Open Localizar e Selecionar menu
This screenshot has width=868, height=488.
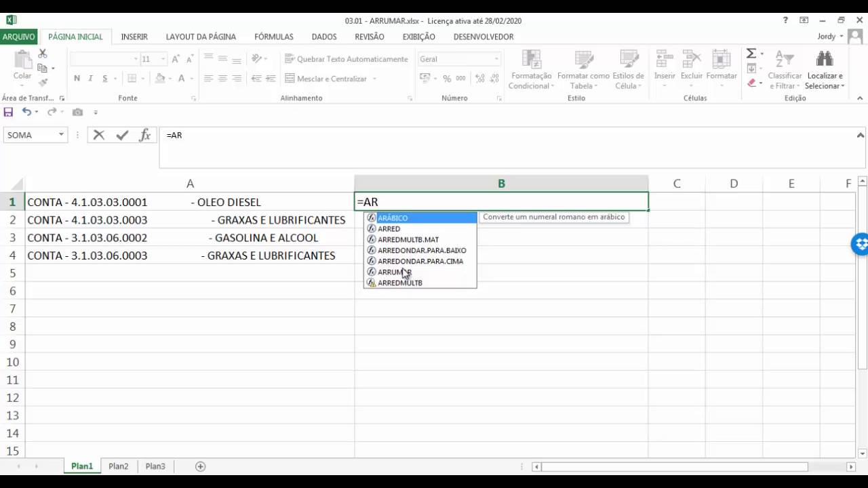pos(825,69)
